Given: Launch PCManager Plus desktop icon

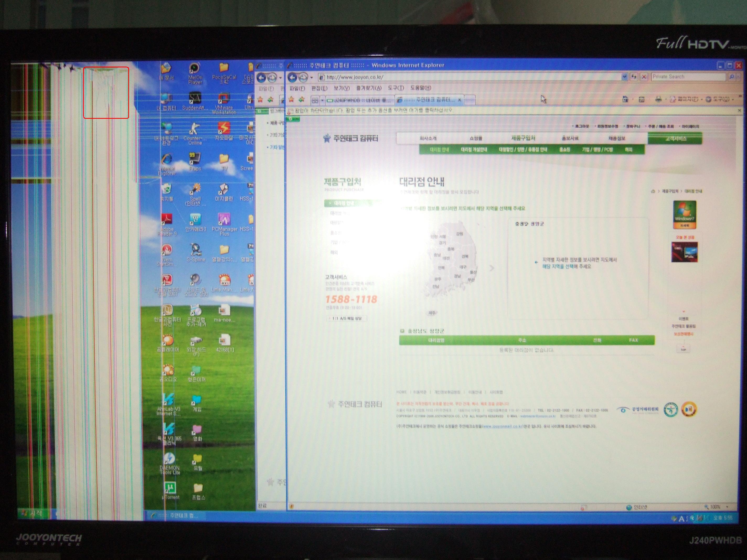Looking at the screenshot, I should [x=224, y=224].
